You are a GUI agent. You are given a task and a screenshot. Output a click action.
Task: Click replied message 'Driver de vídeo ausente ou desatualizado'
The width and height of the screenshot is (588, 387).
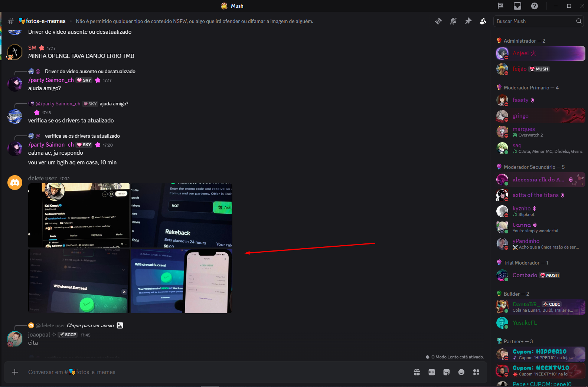(90, 71)
